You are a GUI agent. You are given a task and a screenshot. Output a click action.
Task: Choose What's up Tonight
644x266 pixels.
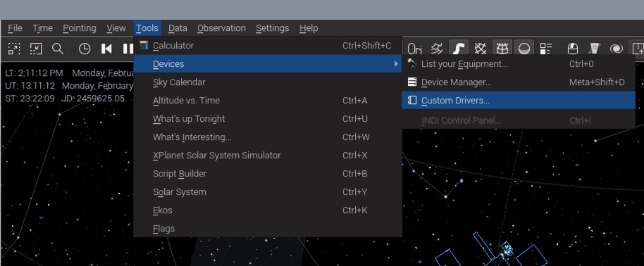[x=267, y=119]
